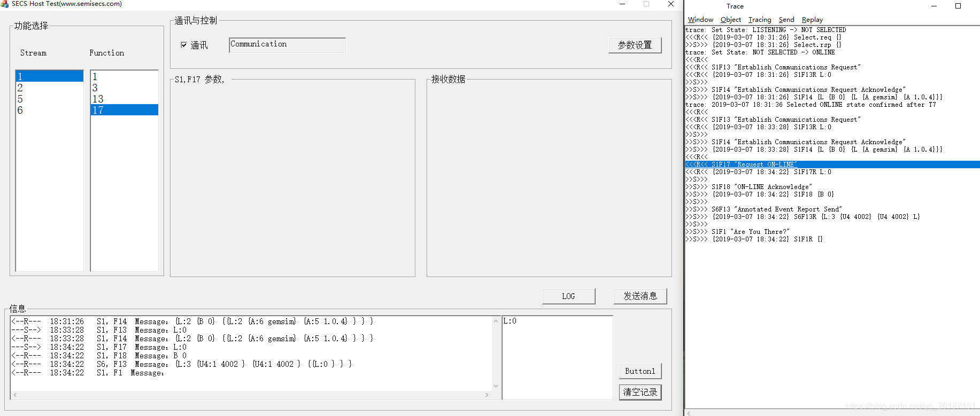The height and width of the screenshot is (416, 980).
Task: Select Stream 5 in the Stream list
Action: pyautogui.click(x=49, y=99)
